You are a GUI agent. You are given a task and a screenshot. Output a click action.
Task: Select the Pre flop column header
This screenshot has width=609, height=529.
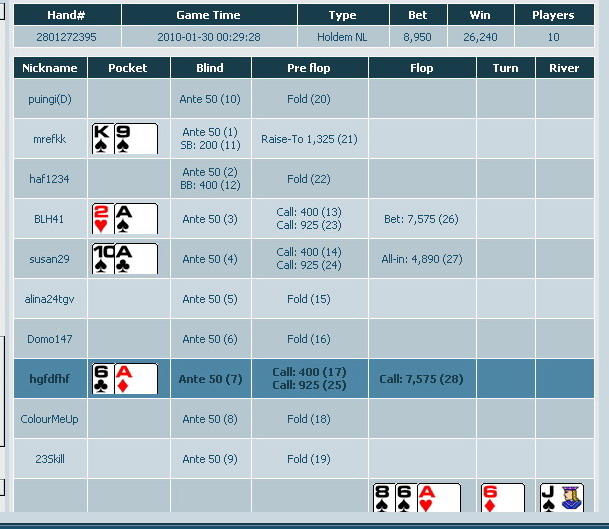click(x=309, y=68)
